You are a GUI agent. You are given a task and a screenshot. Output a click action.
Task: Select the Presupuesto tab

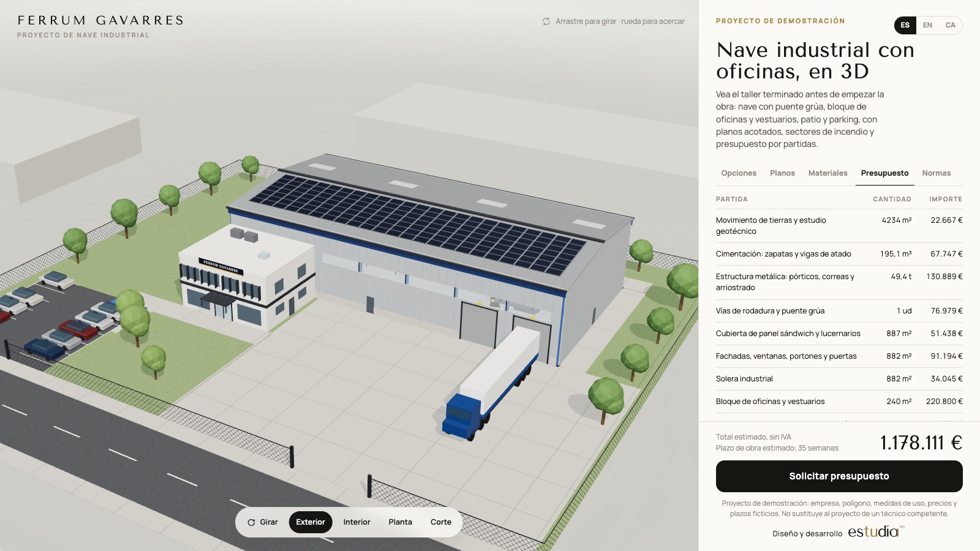(x=884, y=173)
